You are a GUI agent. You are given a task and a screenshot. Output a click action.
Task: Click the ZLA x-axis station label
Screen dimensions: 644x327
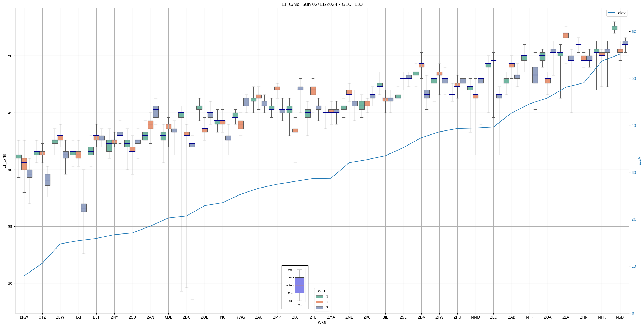pyautogui.click(x=566, y=317)
